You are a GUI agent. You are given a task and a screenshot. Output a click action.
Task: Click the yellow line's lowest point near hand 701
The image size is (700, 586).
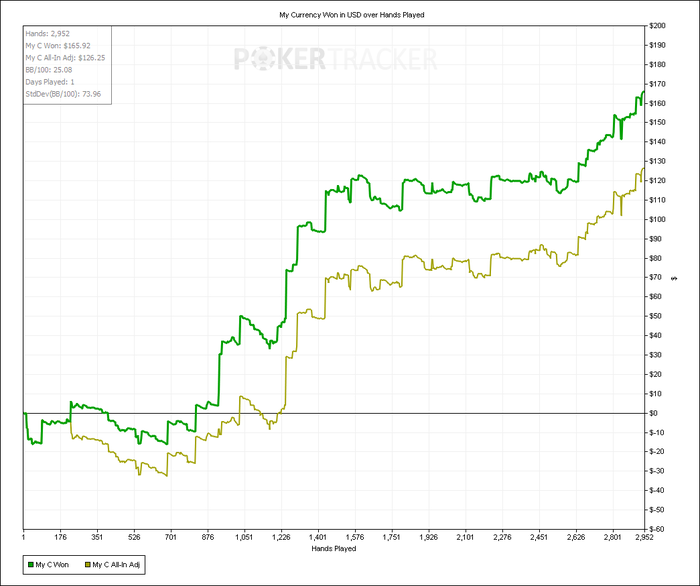point(167,476)
